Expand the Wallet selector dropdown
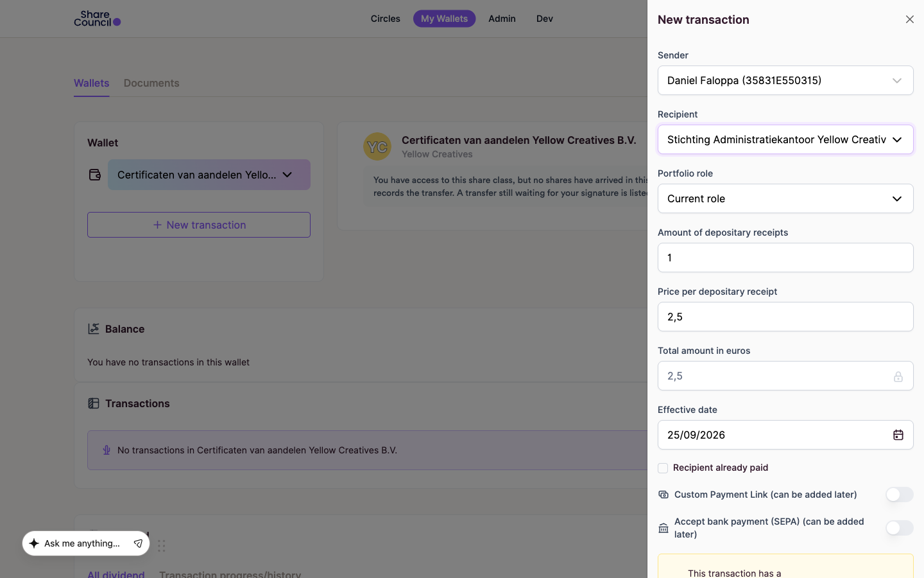 coord(209,175)
